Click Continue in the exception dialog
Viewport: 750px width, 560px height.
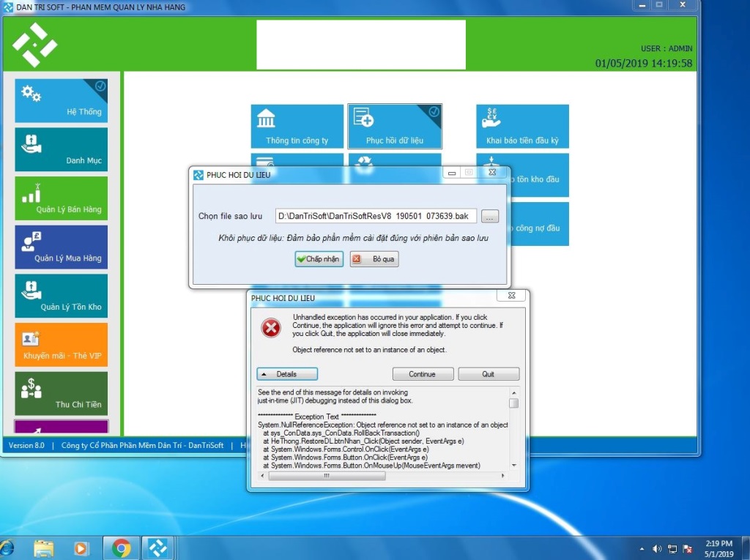[x=423, y=374]
